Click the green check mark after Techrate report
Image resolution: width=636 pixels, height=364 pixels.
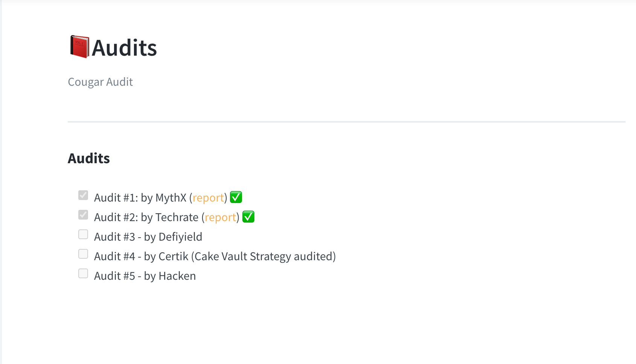(x=248, y=217)
